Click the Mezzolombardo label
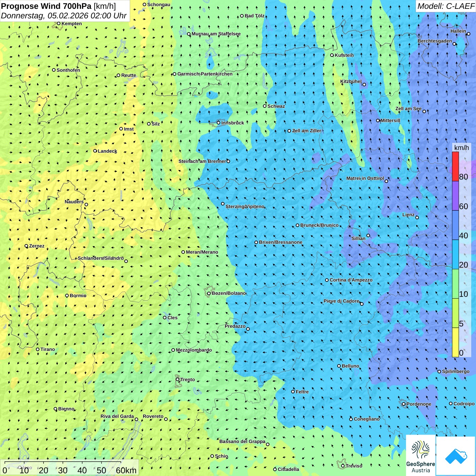The image size is (476, 476). (194, 350)
